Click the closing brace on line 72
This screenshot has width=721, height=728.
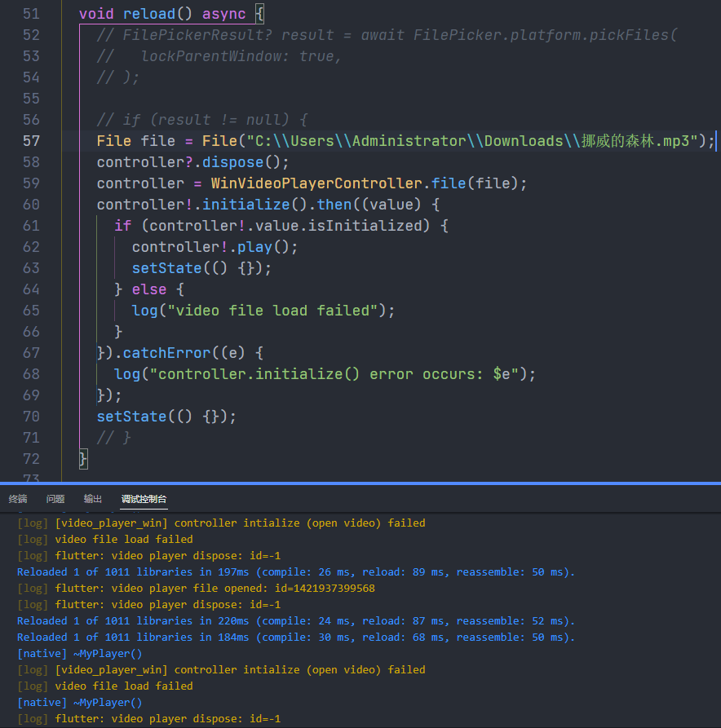pos(83,459)
